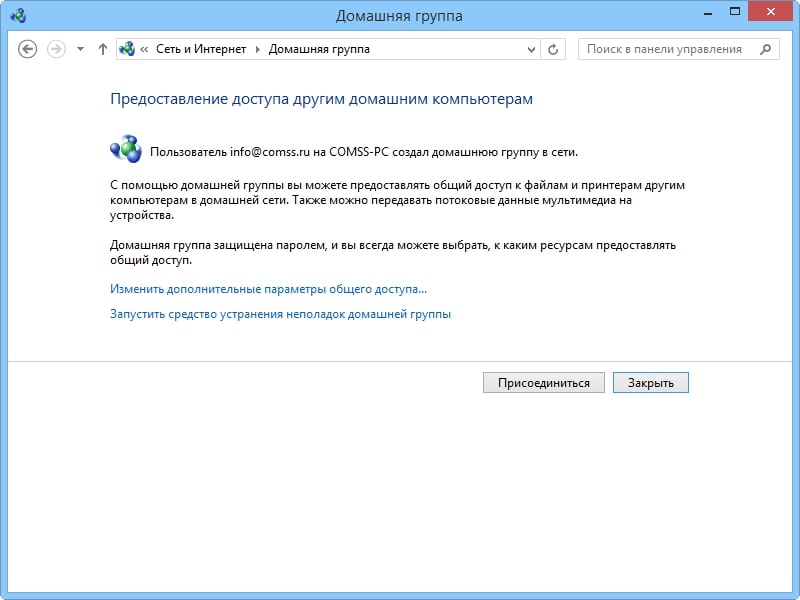Click the magnifier search icon
Screen dimensions: 800x600
click(765, 49)
